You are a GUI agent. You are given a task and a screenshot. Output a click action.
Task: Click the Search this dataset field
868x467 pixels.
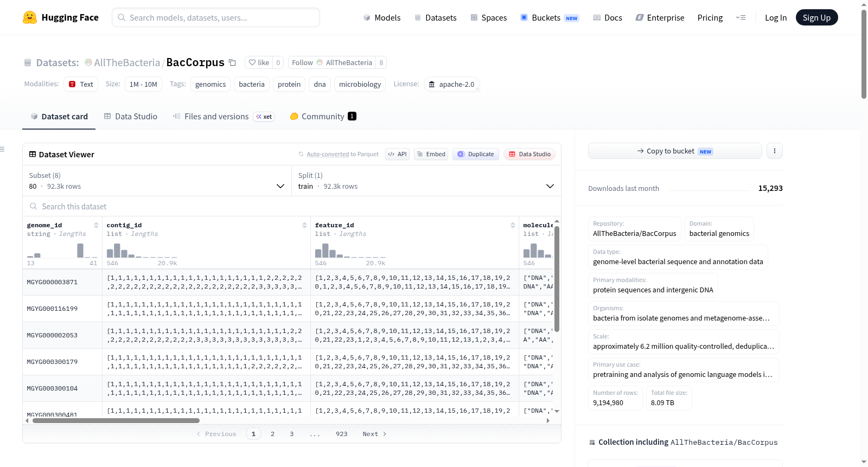tap(292, 206)
